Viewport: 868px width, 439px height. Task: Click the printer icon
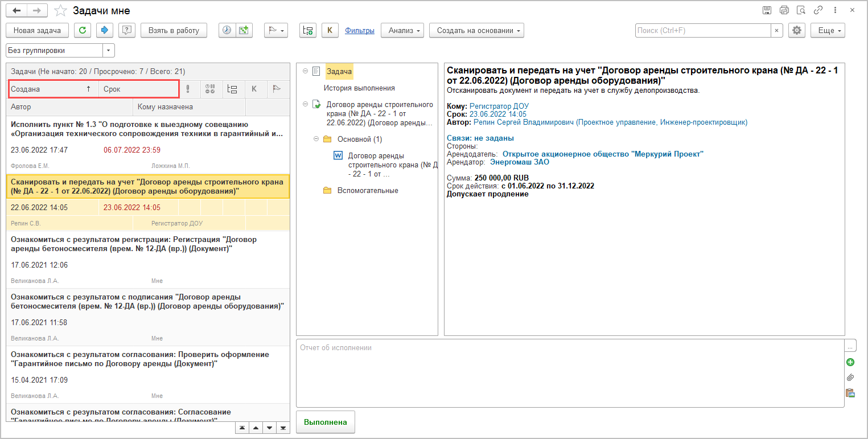tap(784, 10)
